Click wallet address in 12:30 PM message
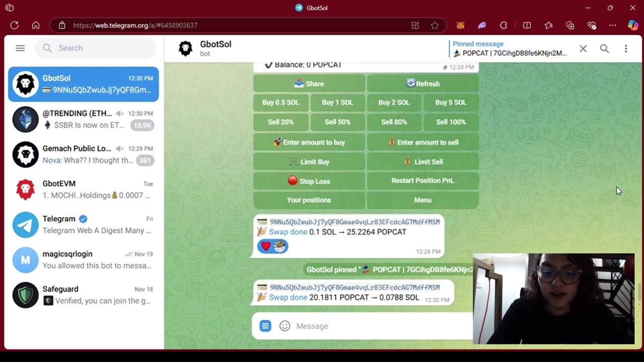 click(355, 287)
